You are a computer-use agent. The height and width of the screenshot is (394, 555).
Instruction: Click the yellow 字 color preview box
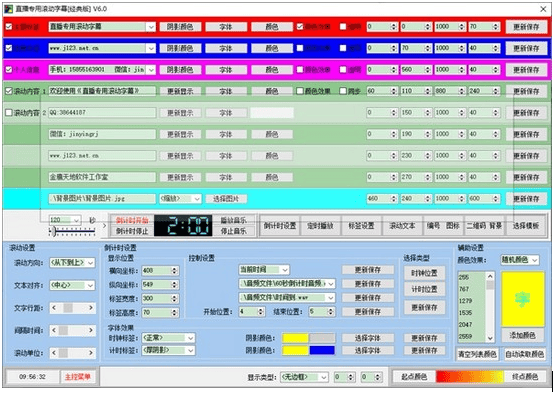click(522, 299)
